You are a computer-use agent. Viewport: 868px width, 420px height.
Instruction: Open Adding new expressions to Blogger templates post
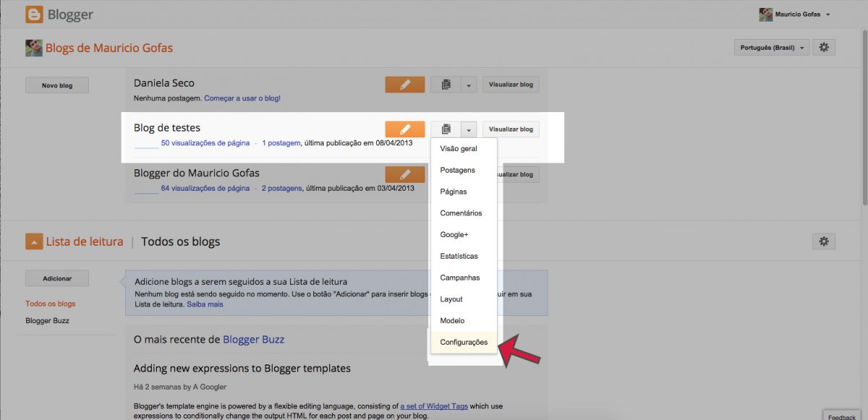pos(242,369)
